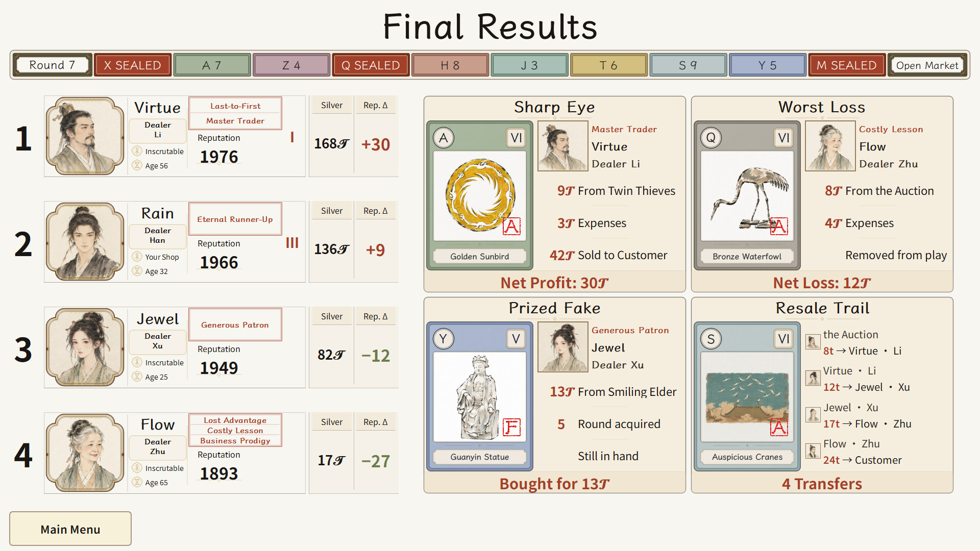The height and width of the screenshot is (551, 980).
Task: Click the Eternal Runner-Up title box
Action: pyautogui.click(x=235, y=219)
